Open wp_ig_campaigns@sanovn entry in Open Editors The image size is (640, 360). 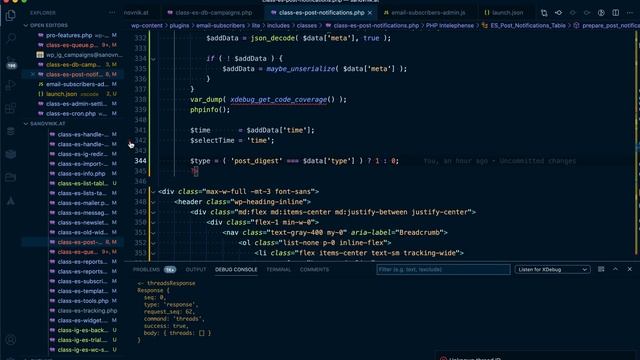pos(84,55)
